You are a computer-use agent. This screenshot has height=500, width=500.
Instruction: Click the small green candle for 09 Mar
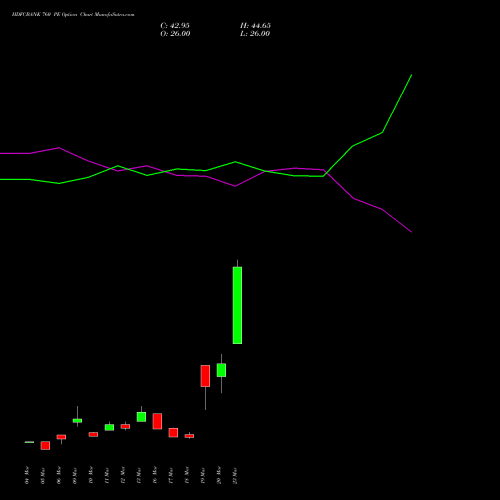click(77, 421)
